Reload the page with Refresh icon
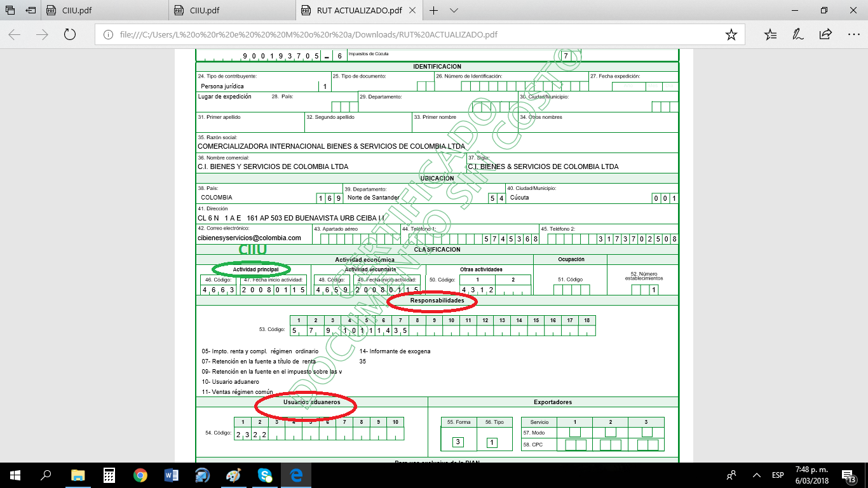This screenshot has width=868, height=488. tap(70, 34)
